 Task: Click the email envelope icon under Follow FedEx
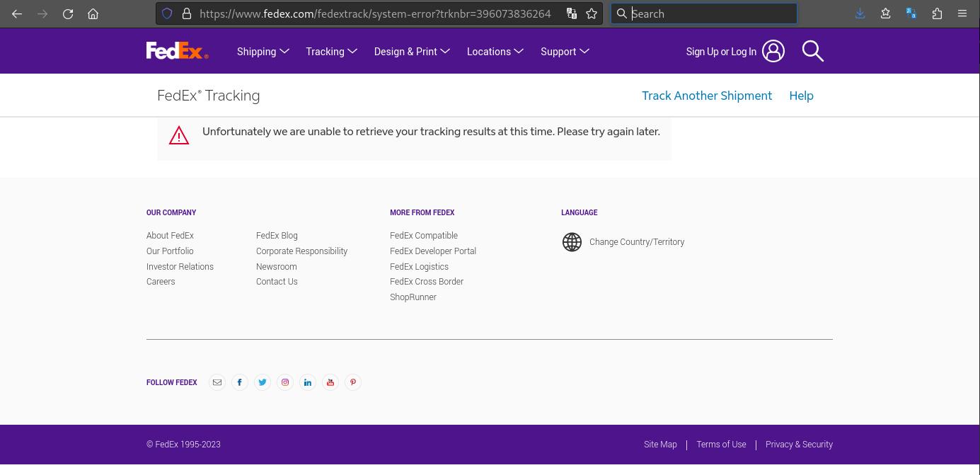(x=217, y=382)
